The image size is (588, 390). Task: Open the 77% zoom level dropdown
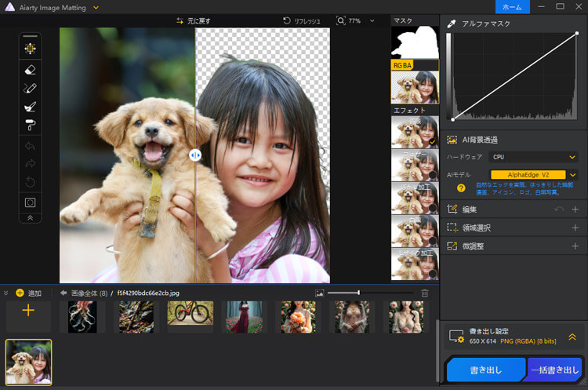coord(372,21)
